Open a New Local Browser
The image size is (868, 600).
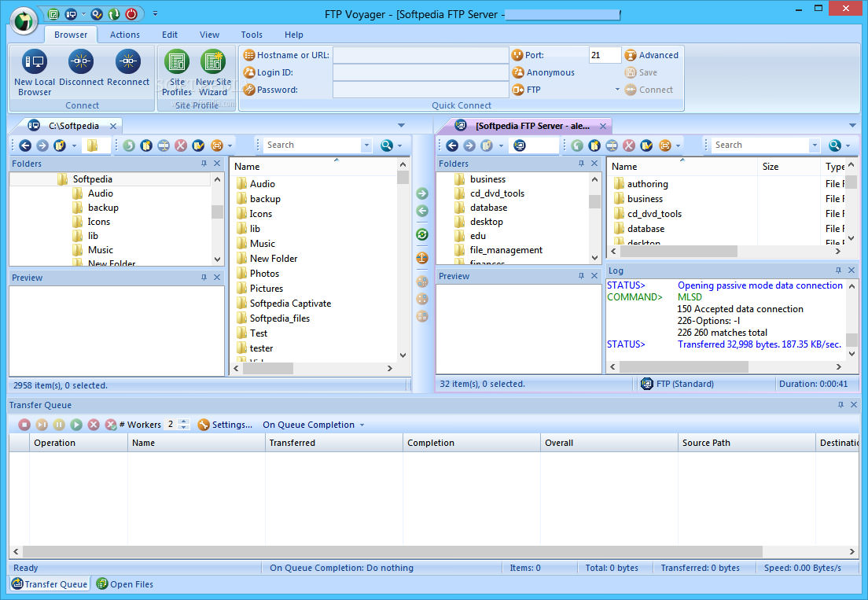click(x=35, y=72)
